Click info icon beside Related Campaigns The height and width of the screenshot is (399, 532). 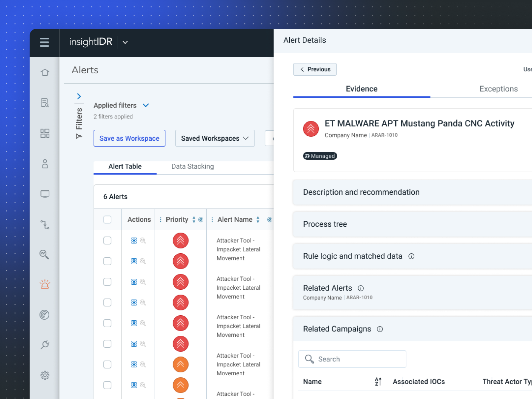click(380, 329)
